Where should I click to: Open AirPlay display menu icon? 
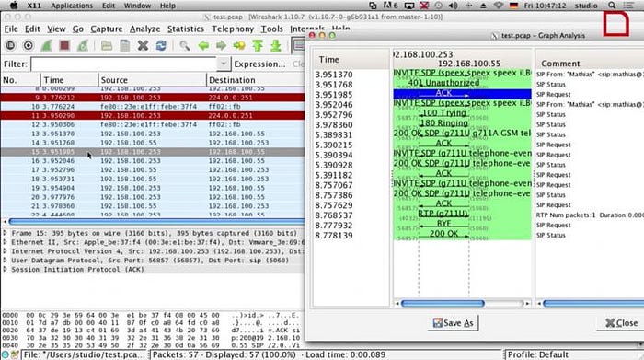click(409, 6)
